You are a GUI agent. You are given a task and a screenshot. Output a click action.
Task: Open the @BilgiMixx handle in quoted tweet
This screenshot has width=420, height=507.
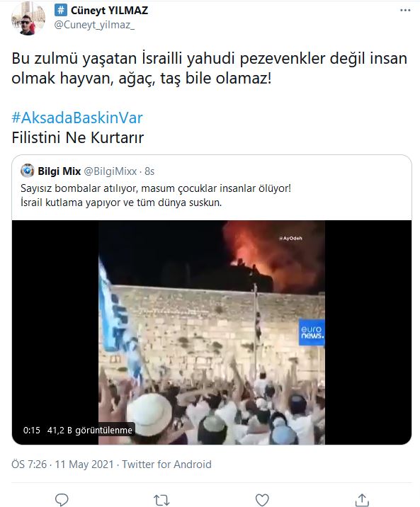(110, 171)
